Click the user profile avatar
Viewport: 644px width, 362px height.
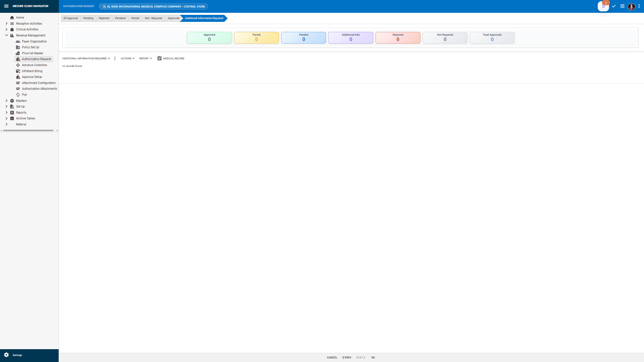[631, 7]
